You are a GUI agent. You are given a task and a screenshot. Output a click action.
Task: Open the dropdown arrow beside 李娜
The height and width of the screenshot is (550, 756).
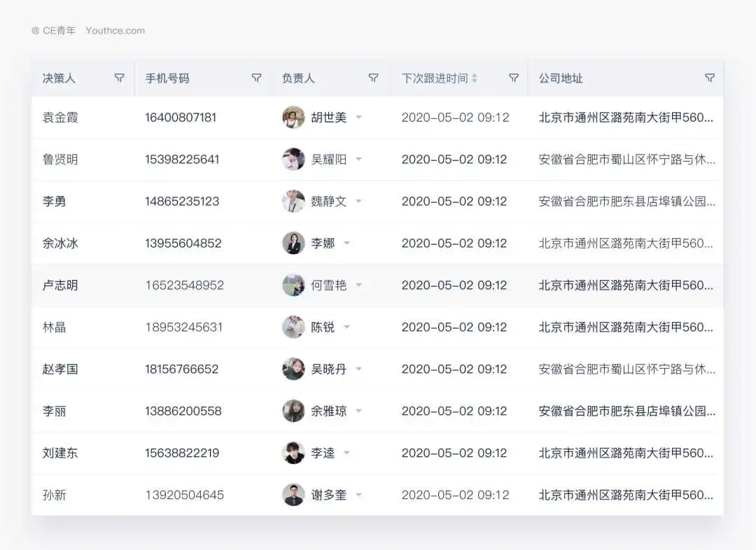click(x=347, y=244)
